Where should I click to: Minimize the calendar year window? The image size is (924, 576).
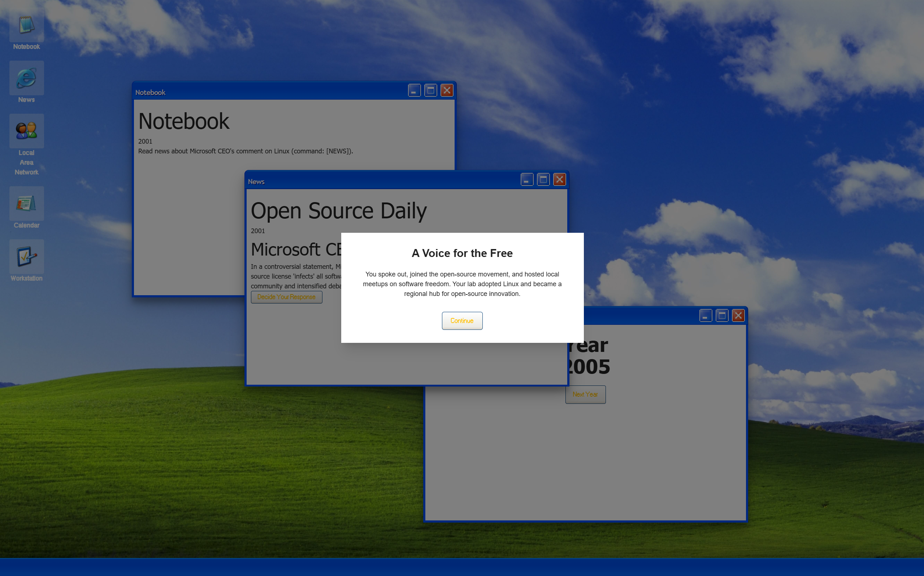click(x=706, y=315)
